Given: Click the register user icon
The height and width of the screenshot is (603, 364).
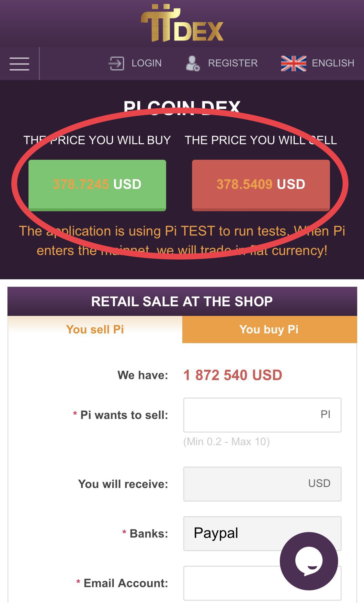Looking at the screenshot, I should pos(192,63).
